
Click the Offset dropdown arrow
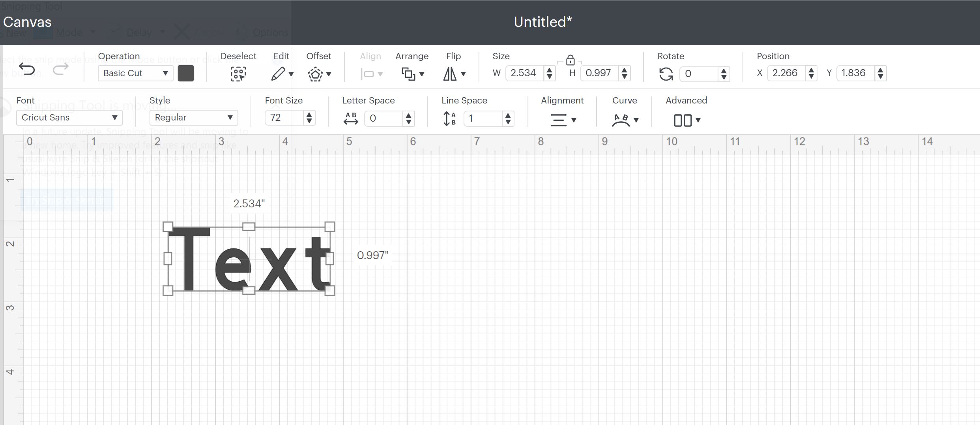329,74
